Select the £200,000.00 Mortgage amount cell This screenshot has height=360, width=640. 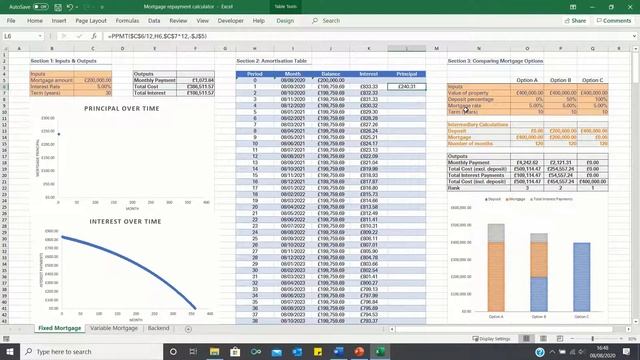point(93,80)
